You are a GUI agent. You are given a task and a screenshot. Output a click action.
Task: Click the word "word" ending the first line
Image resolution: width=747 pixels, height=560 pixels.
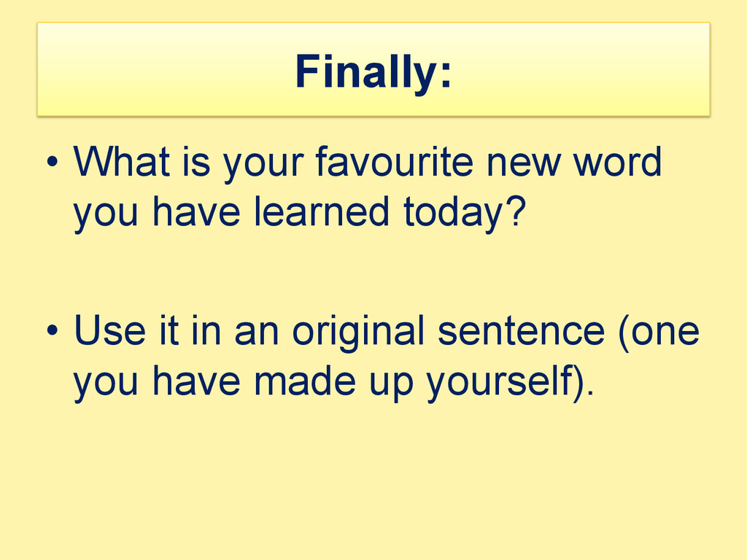618,161
